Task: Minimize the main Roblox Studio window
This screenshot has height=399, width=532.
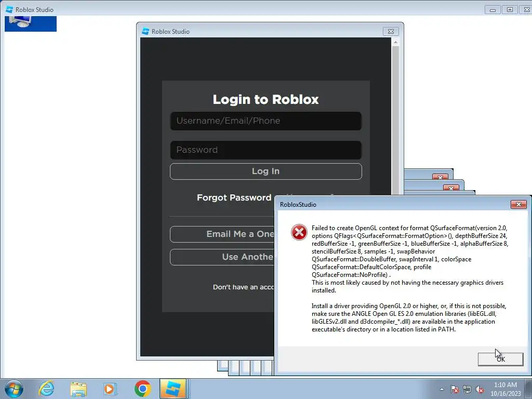Action: coord(493,10)
